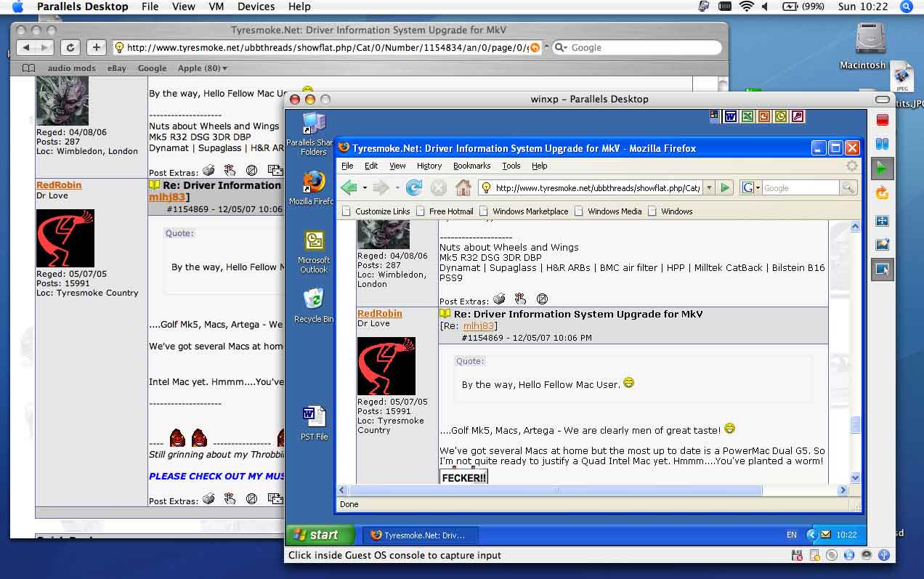Viewport: 924px width, 579px height.
Task: Click the Safari reload button
Action: click(70, 48)
